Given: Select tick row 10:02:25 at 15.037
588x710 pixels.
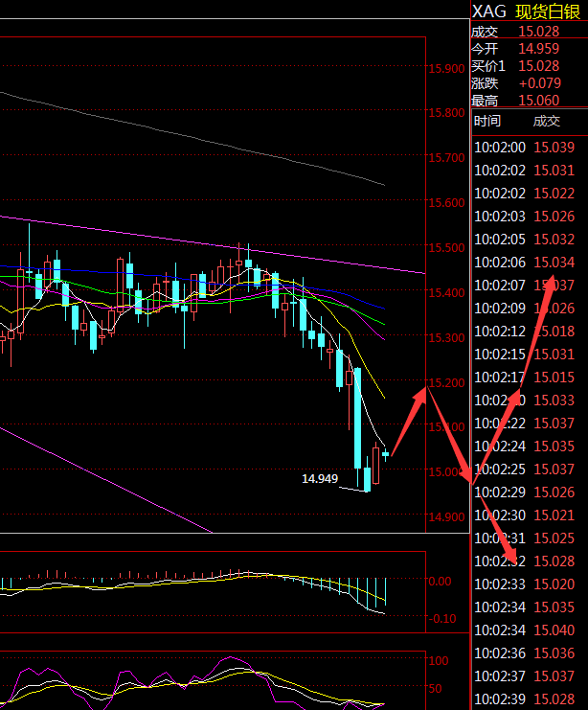Looking at the screenshot, I should (524, 470).
